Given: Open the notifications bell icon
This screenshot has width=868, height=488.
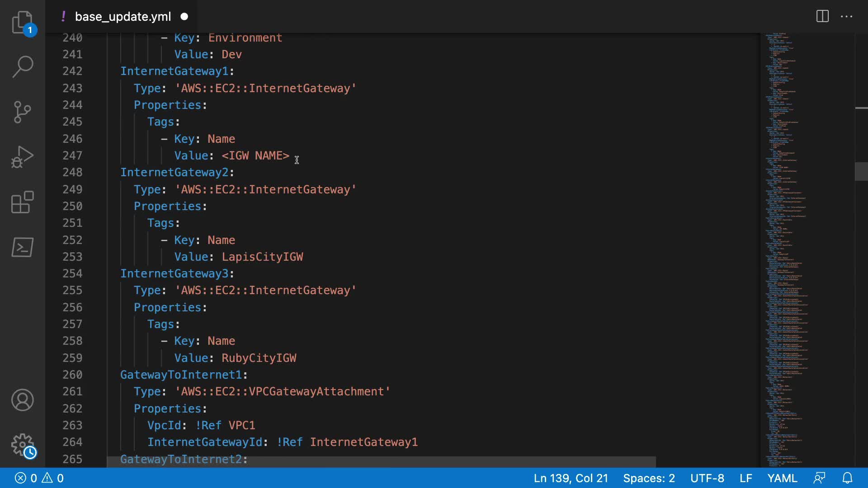Looking at the screenshot, I should [x=848, y=478].
